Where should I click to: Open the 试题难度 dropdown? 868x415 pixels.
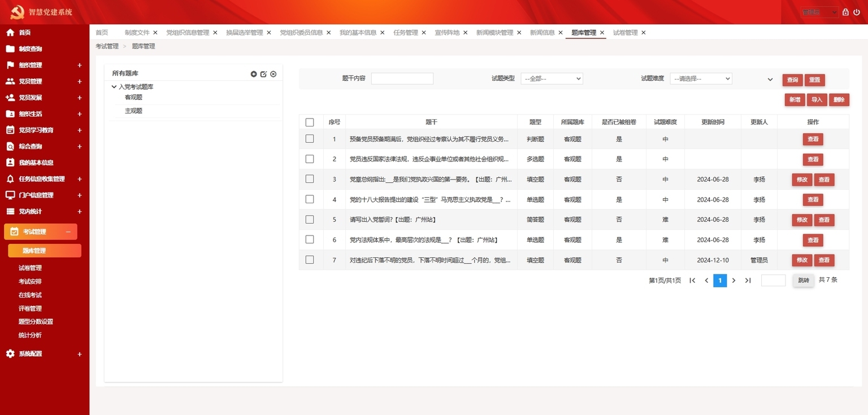(701, 78)
